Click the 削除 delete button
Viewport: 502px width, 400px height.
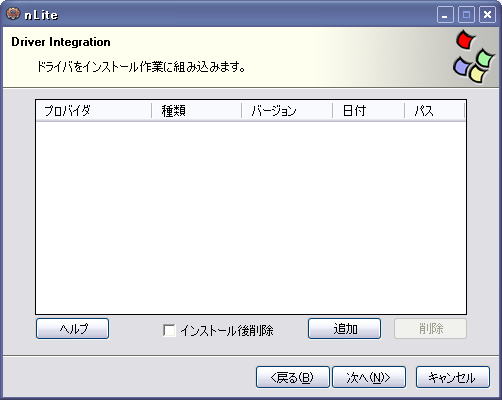(x=430, y=329)
